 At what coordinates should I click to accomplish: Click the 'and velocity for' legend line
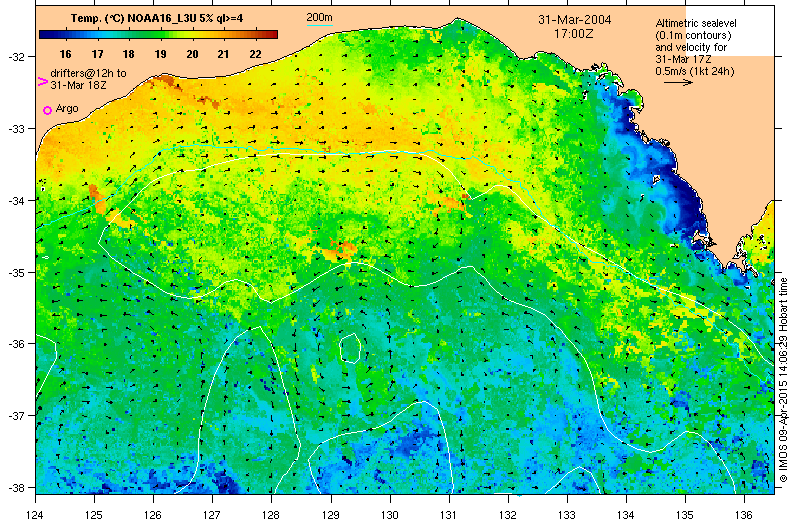691,47
